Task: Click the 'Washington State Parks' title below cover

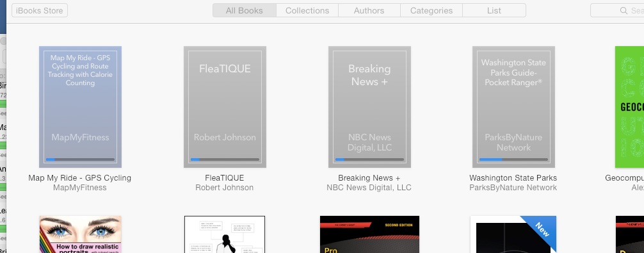Action: pos(513,178)
